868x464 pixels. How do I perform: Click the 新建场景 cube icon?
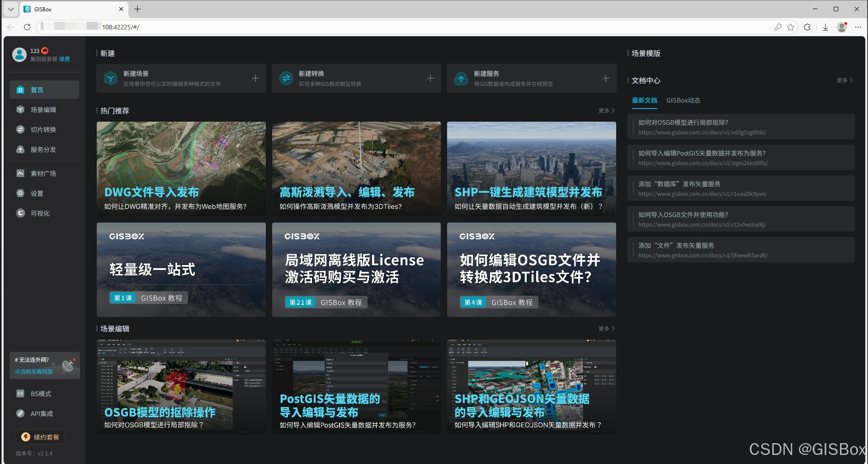pyautogui.click(x=111, y=78)
